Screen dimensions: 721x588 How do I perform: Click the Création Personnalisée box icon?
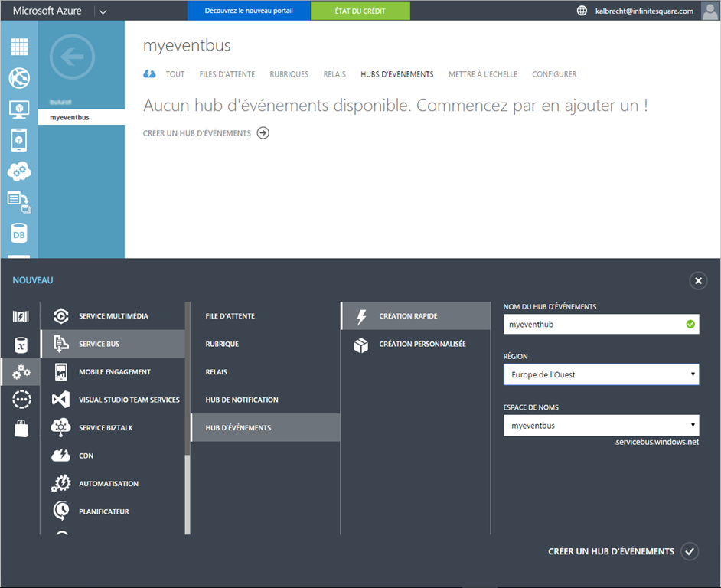pyautogui.click(x=361, y=345)
